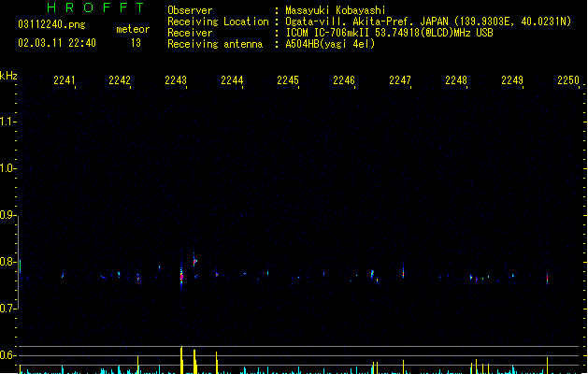The width and height of the screenshot is (588, 374).
Task: Click the 2250 time marker
Action: (568, 80)
